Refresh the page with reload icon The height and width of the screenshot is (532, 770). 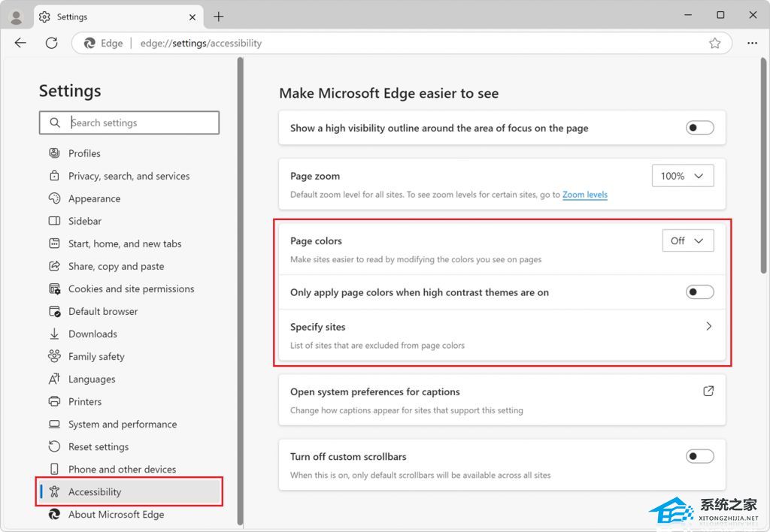click(52, 43)
